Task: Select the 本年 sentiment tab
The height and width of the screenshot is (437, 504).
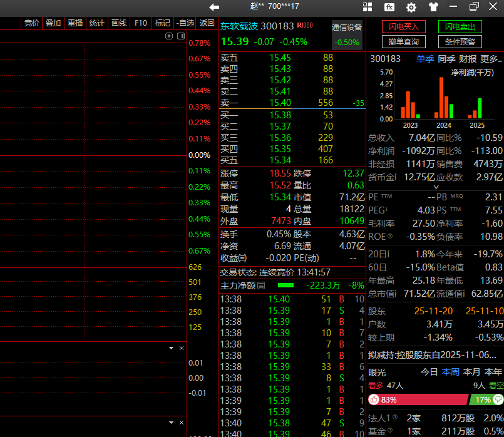Action: click(493, 372)
